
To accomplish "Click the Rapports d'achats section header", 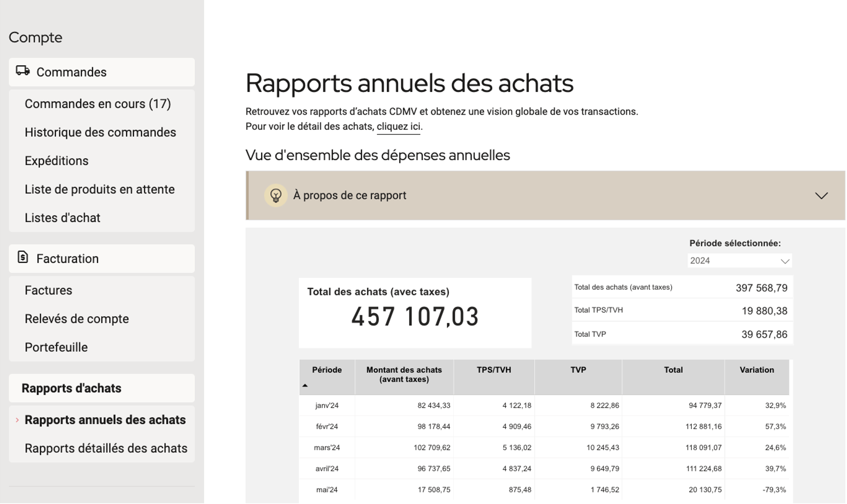I will [x=72, y=388].
